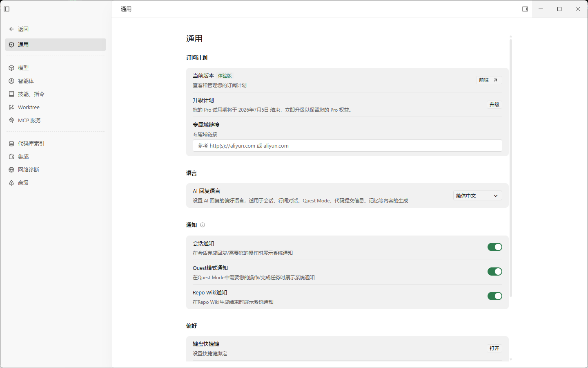Click the 集成 puzzle-piece icon
The width and height of the screenshot is (588, 368).
click(x=11, y=157)
